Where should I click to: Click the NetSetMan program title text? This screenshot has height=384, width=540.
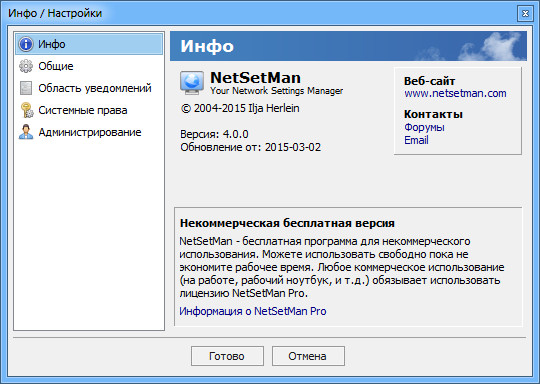click(256, 77)
